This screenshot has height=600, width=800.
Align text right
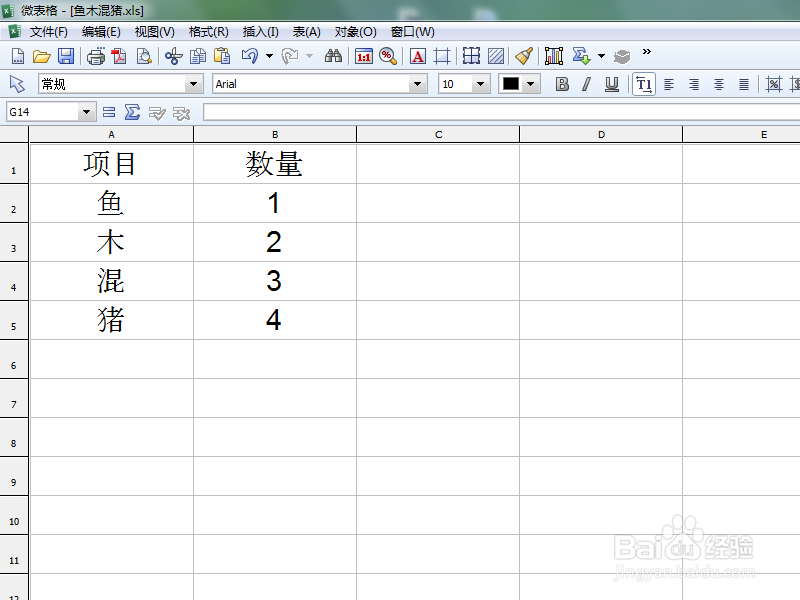coord(694,84)
